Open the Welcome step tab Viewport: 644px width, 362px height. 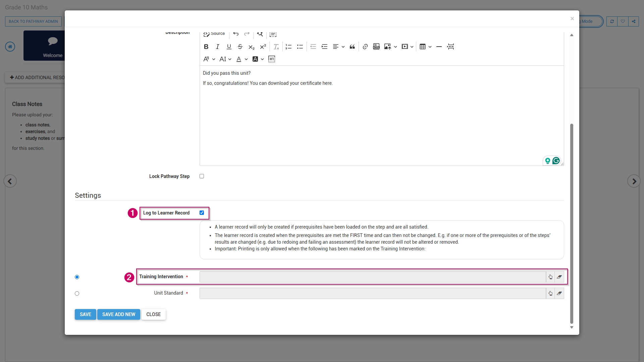point(44,46)
